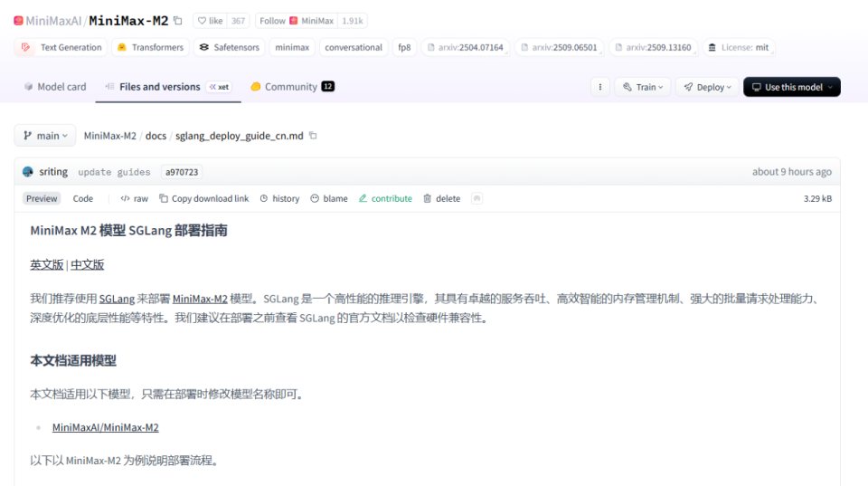Open commit a970723

(182, 172)
